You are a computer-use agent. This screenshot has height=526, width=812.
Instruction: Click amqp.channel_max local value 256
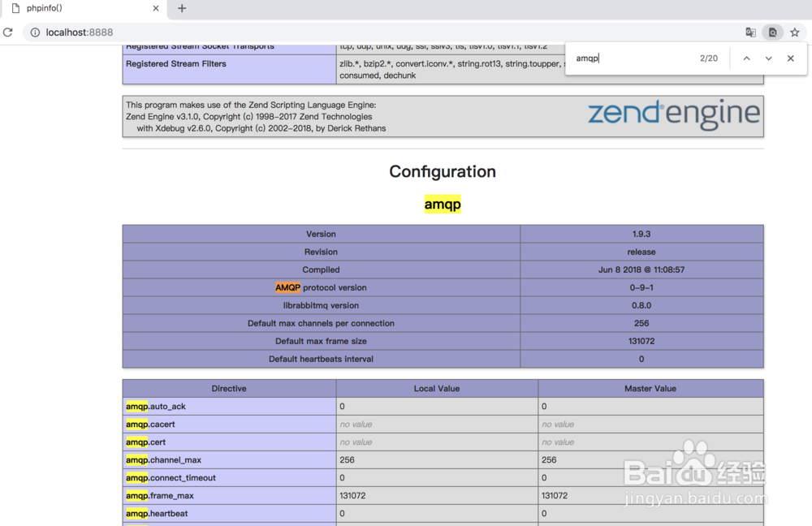coord(347,459)
